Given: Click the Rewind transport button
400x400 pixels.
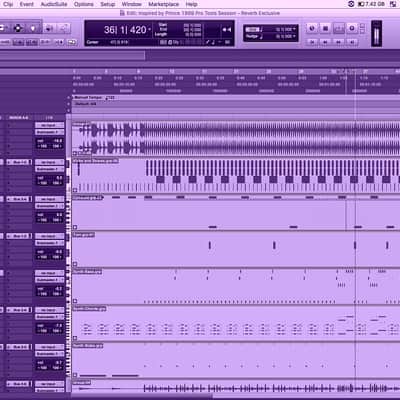Looking at the screenshot, I should pos(325,42).
